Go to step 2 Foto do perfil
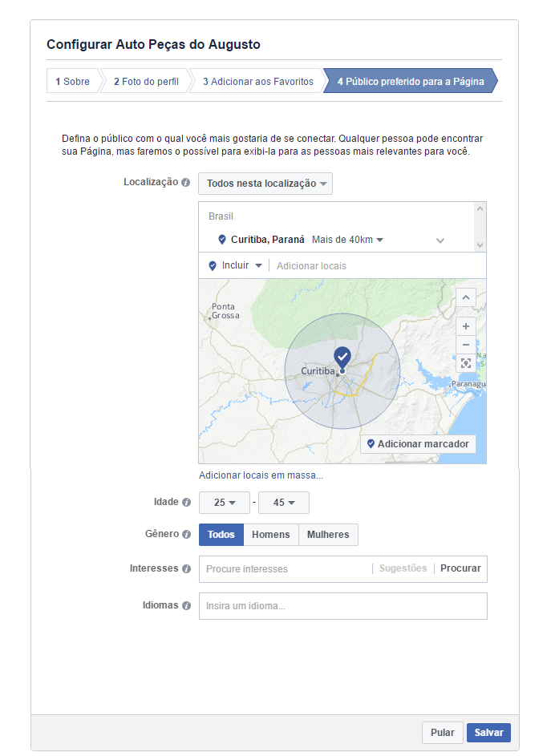 146,81
